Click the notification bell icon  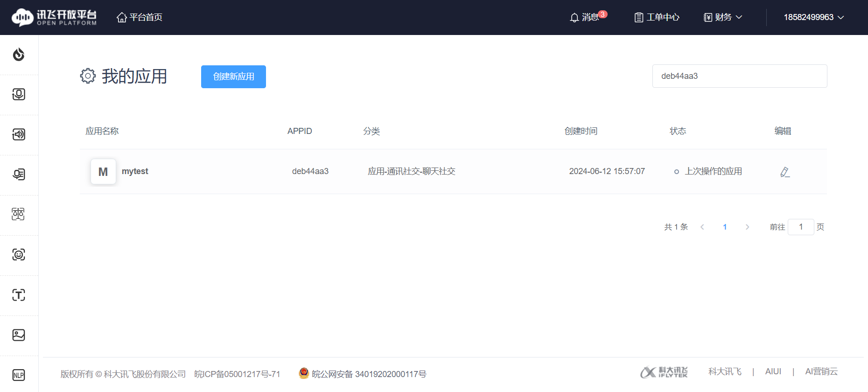(x=574, y=18)
